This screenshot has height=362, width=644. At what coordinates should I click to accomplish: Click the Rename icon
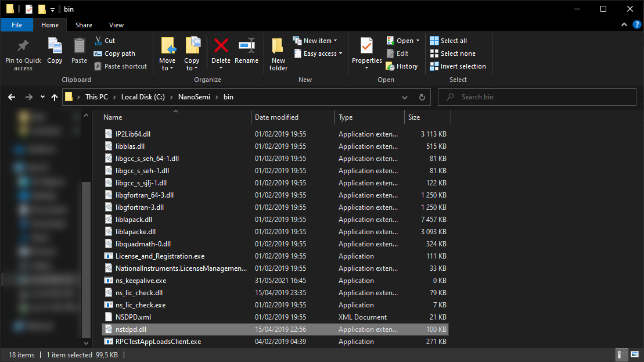(x=246, y=45)
